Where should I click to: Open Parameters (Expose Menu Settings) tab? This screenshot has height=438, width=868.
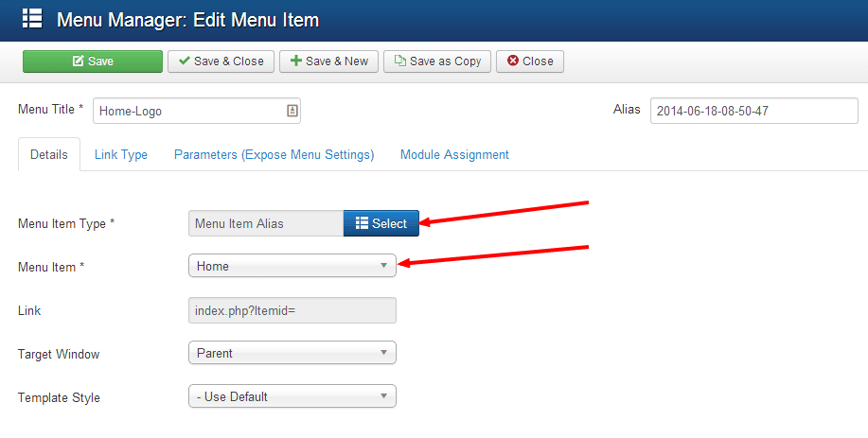click(x=274, y=154)
